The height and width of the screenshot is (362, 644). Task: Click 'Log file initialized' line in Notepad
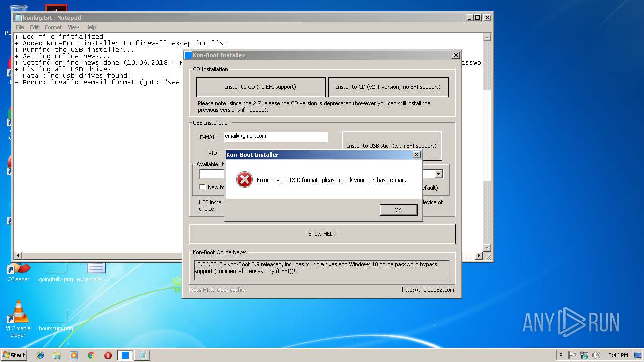pos(59,37)
